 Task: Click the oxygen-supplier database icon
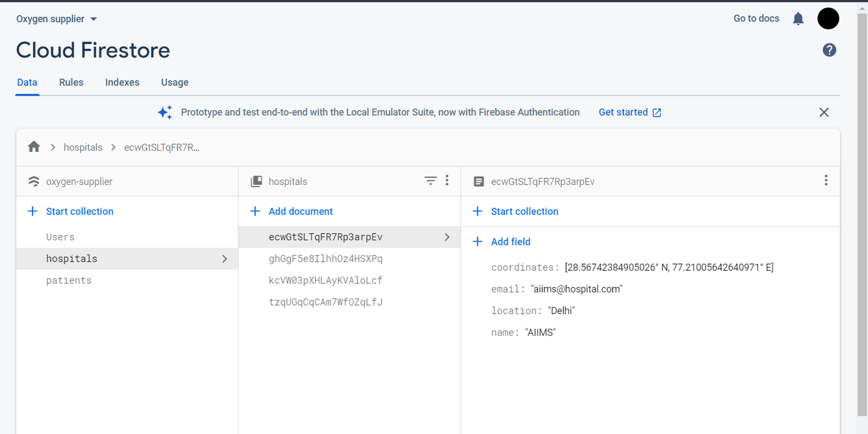coord(34,181)
